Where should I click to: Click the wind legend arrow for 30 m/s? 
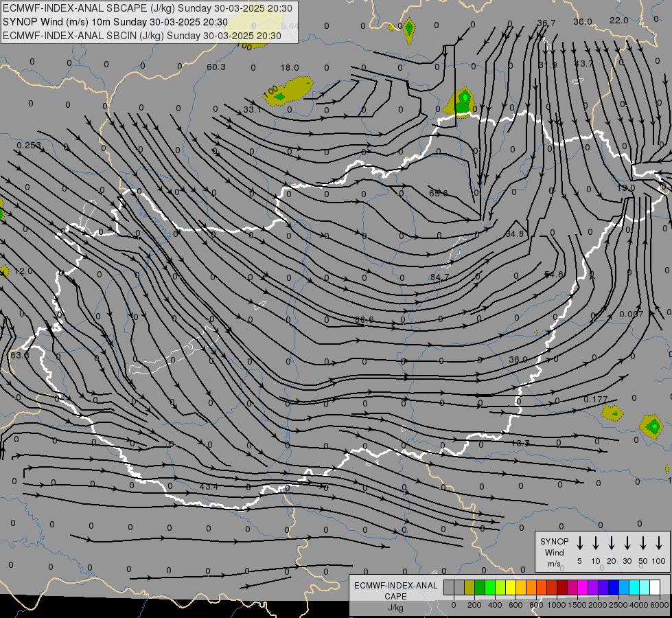tap(627, 543)
